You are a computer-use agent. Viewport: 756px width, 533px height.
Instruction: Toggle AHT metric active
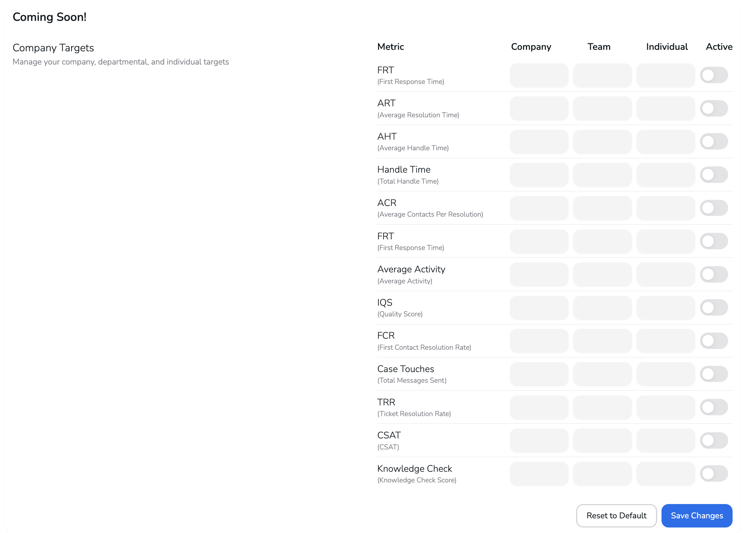click(x=714, y=141)
